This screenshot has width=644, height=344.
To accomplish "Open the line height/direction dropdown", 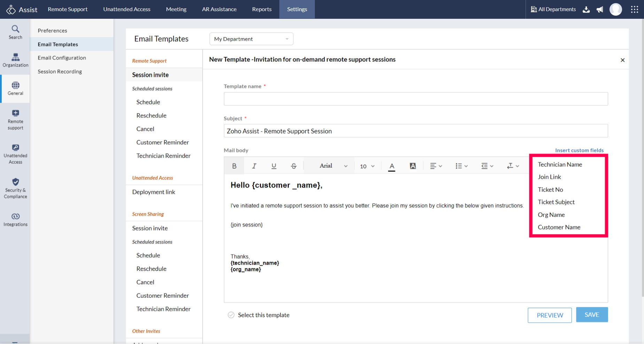I will (513, 166).
